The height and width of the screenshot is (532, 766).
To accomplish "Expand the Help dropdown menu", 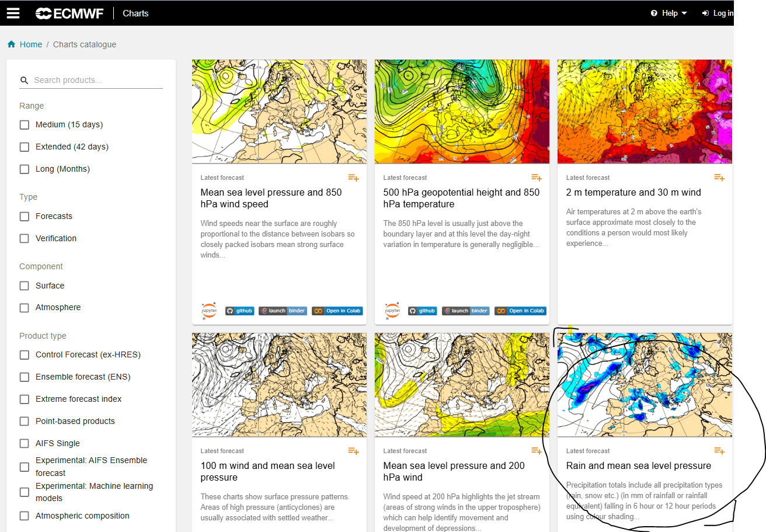I will [669, 13].
